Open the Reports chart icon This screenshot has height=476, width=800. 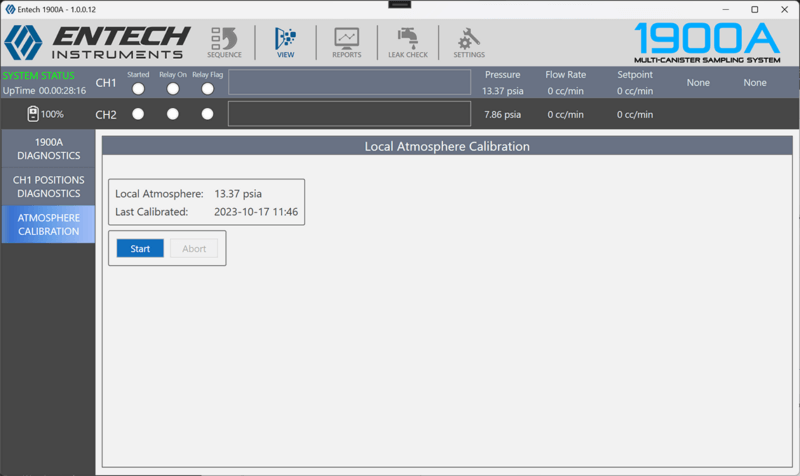(x=347, y=42)
